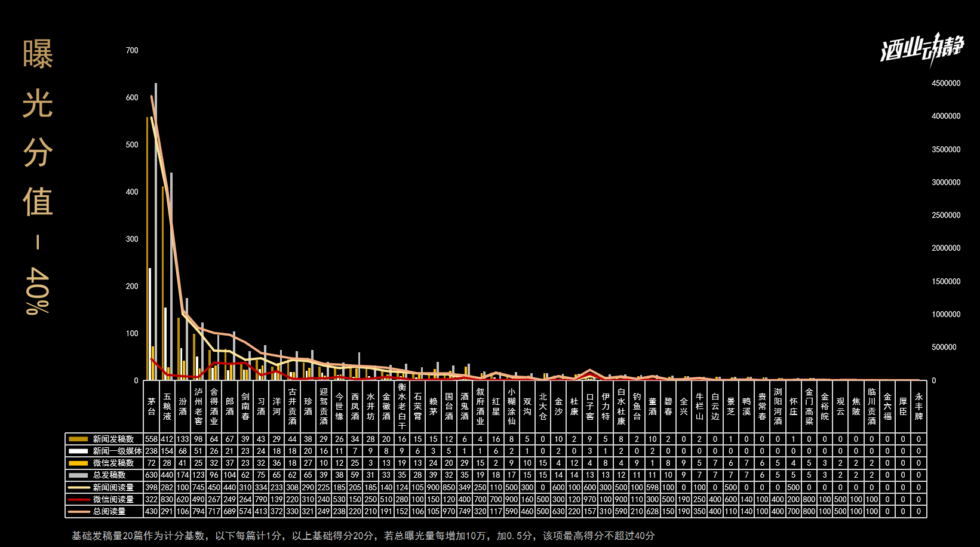Click the 新闻阅读量 legend line marker
The height and width of the screenshot is (547, 980).
tap(78, 487)
